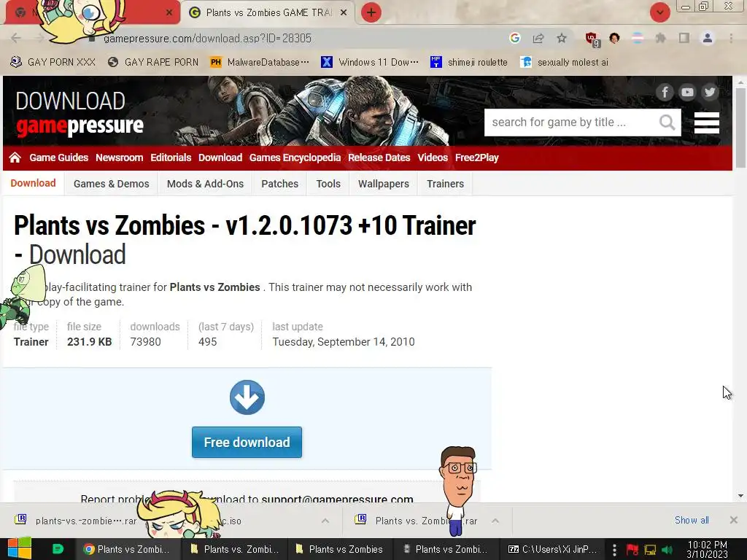The image size is (747, 560).
Task: Click the home icon in red navbar
Action: (x=15, y=157)
